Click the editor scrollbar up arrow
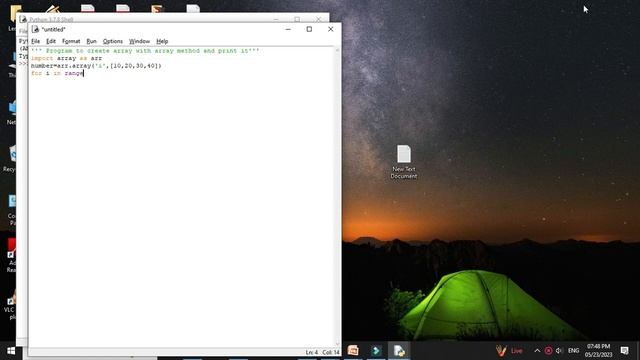Screen dimensions: 640x360 [337, 50]
